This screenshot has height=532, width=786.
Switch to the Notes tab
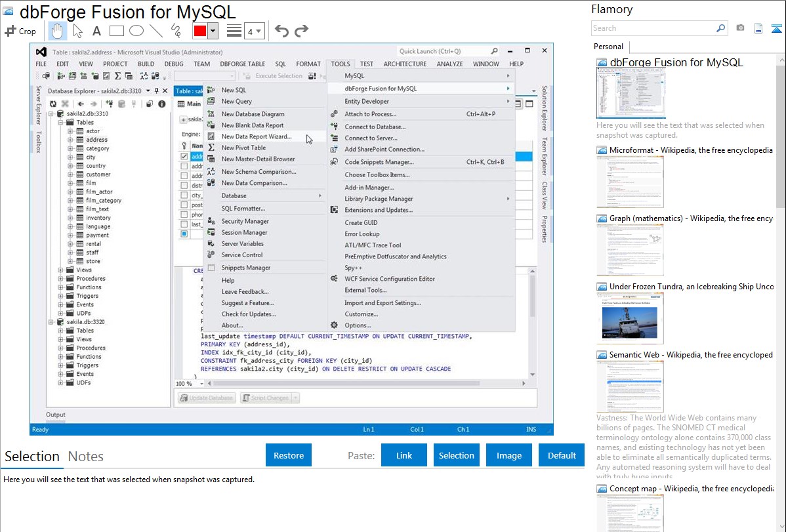(x=86, y=457)
